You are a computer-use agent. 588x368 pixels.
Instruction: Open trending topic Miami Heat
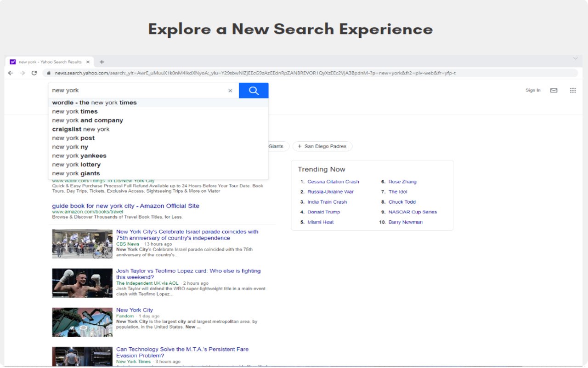(321, 222)
